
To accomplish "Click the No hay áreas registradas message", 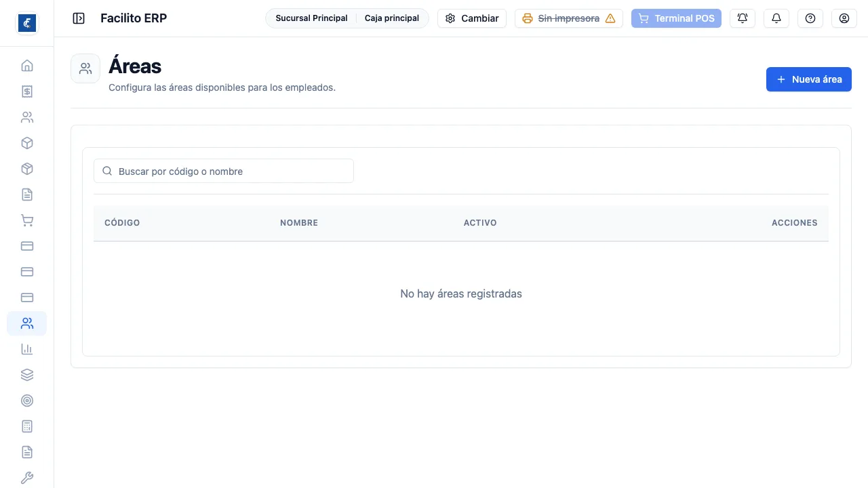I will point(461,293).
